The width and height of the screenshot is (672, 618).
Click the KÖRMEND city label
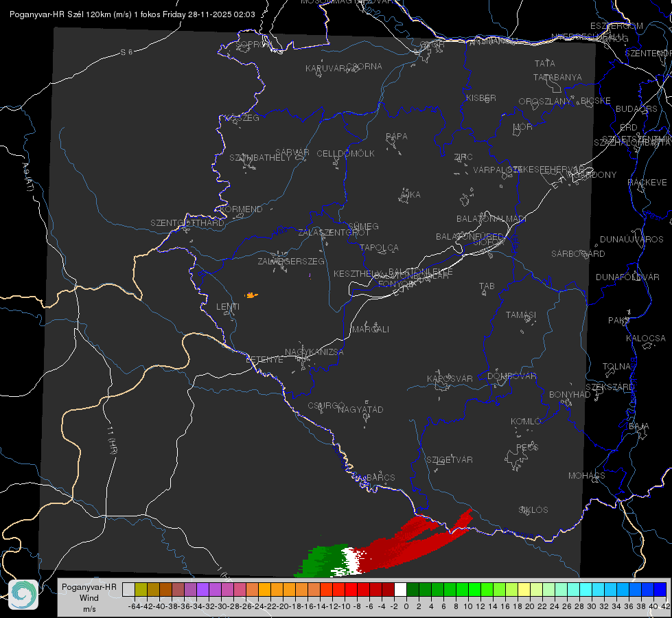241,209
